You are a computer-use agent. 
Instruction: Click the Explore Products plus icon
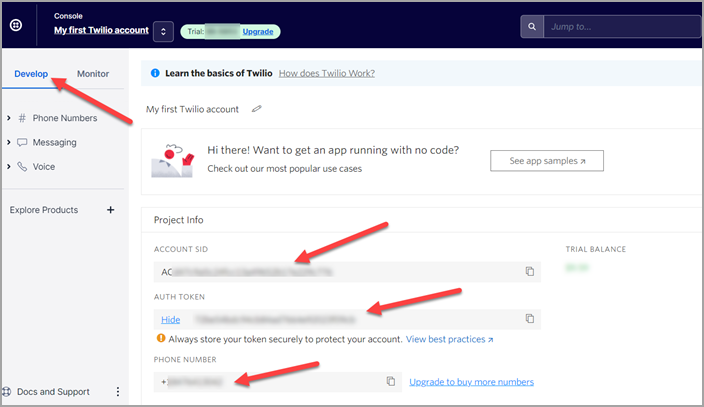pos(110,210)
